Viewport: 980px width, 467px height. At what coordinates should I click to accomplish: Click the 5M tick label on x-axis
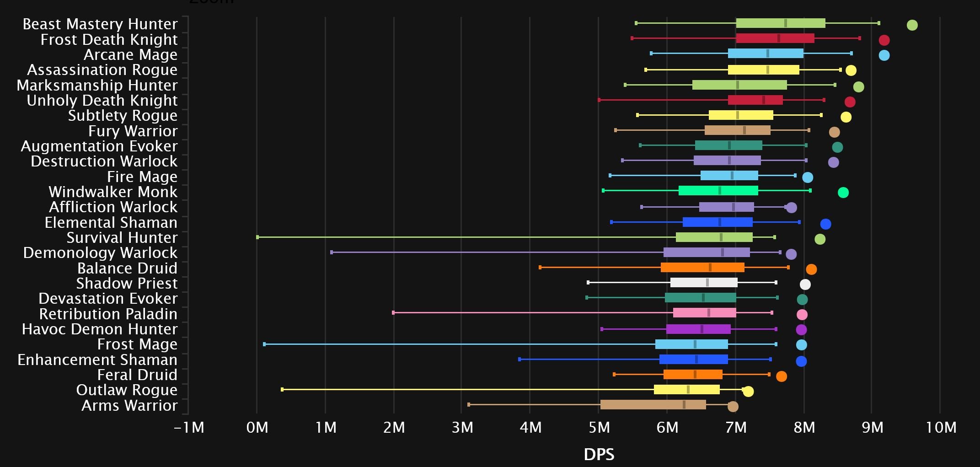pos(599,428)
